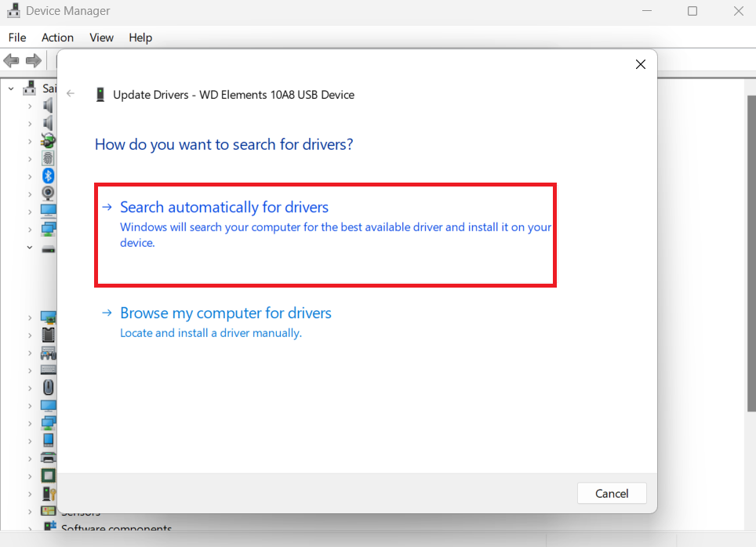Expand the Keyboards category
This screenshot has height=547, width=756.
click(x=30, y=371)
